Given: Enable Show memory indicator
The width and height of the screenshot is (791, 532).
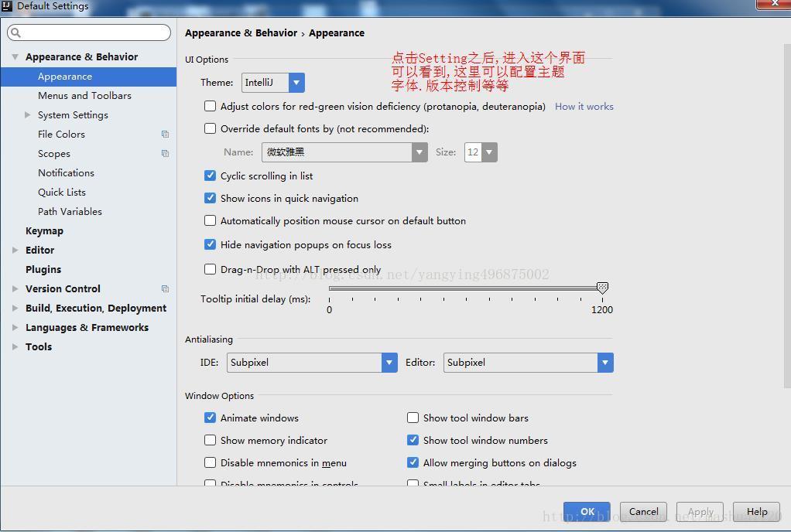Looking at the screenshot, I should [210, 440].
